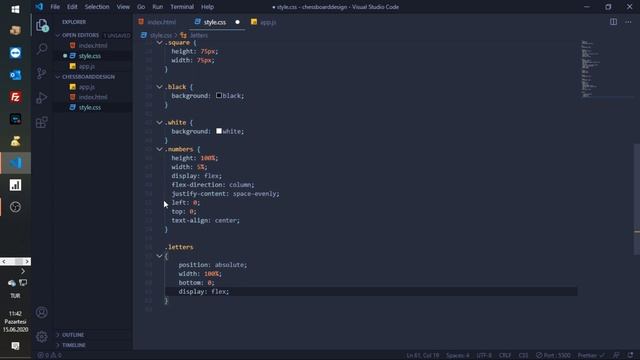Image resolution: width=640 pixels, height=360 pixels.
Task: Fold the .black rule block
Action: coord(159,87)
